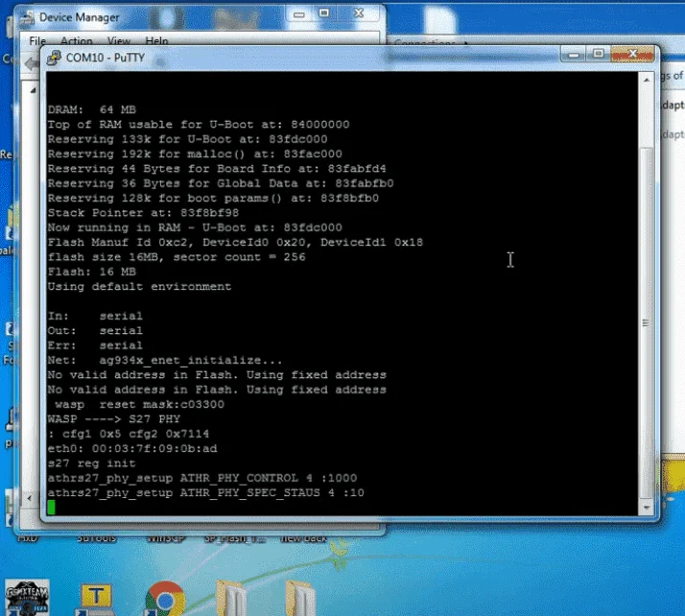Click the 'eth0: 00:03:7f:09:0b:ad' line
685x616 pixels.
(132, 449)
